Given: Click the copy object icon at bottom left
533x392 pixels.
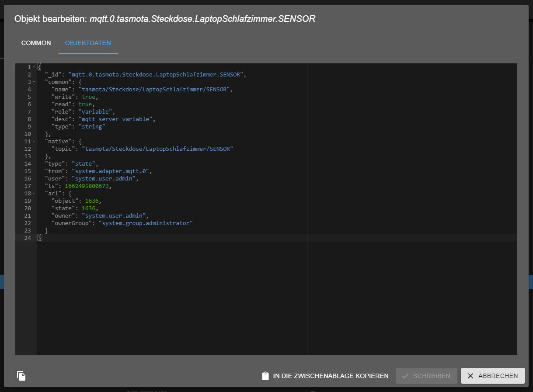Looking at the screenshot, I should coord(21,376).
